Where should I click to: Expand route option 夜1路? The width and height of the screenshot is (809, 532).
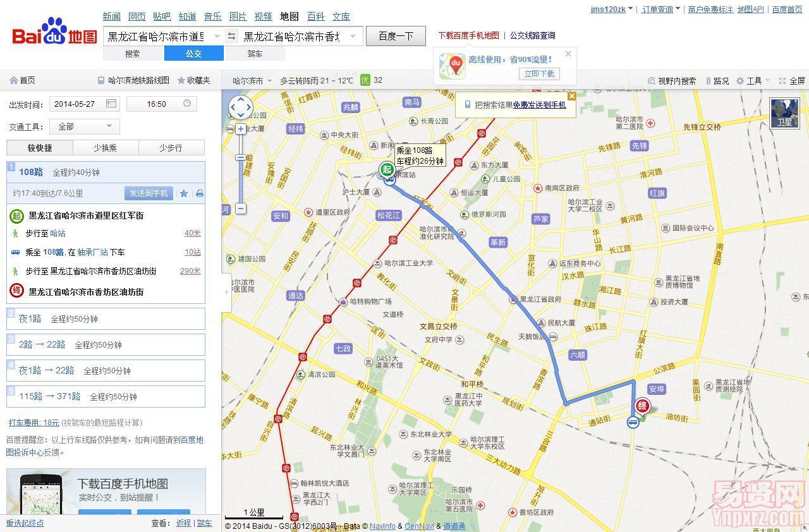coord(106,318)
